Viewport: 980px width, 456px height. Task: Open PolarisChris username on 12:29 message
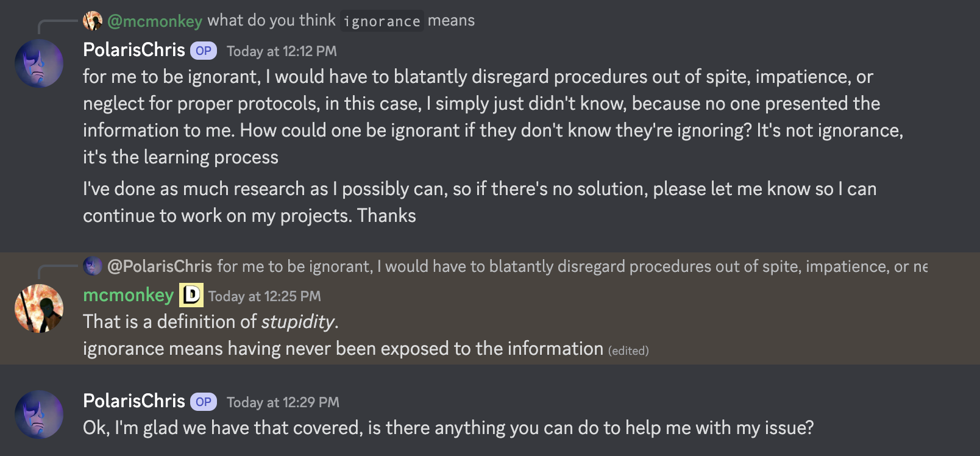[134, 401]
